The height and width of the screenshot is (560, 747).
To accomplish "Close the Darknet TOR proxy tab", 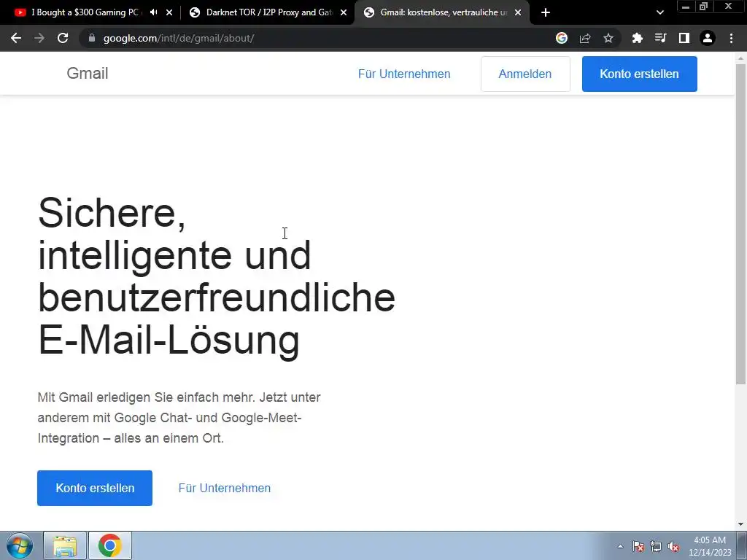I will click(x=344, y=12).
